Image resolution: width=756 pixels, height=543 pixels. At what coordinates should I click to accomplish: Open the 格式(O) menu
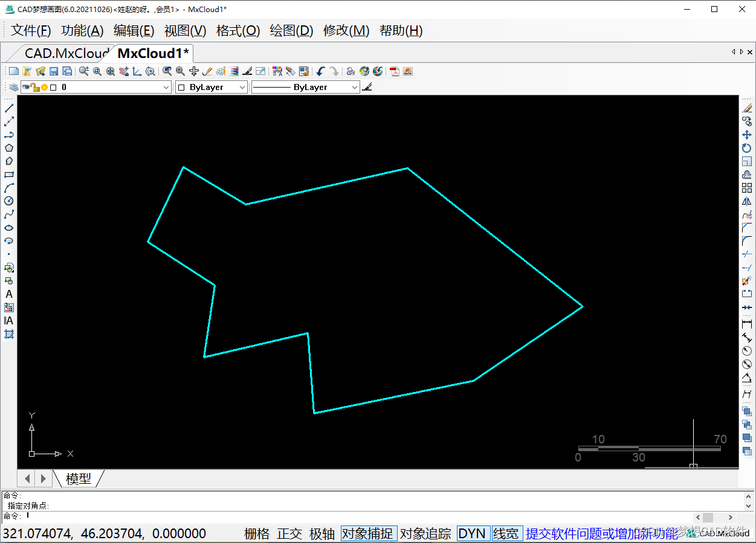click(238, 31)
